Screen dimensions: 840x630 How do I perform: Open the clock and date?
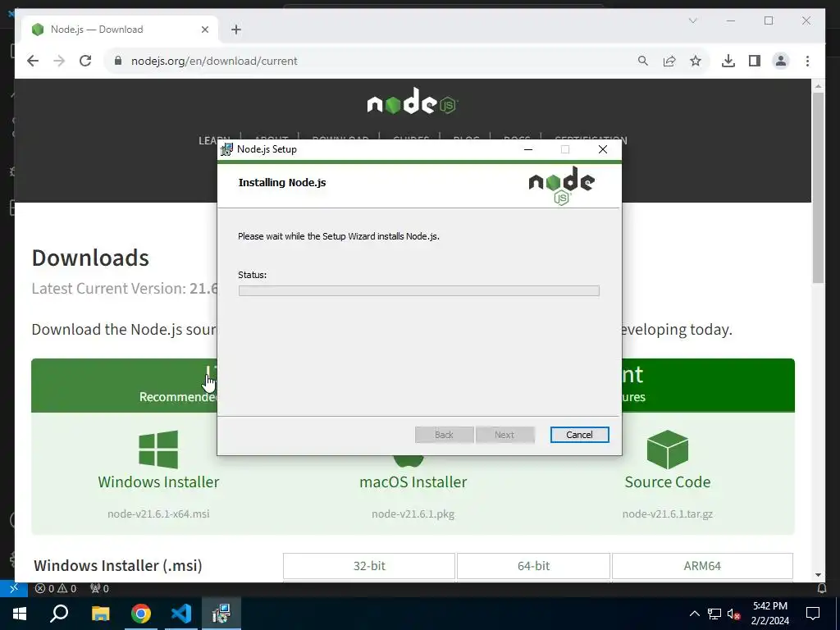(770, 614)
